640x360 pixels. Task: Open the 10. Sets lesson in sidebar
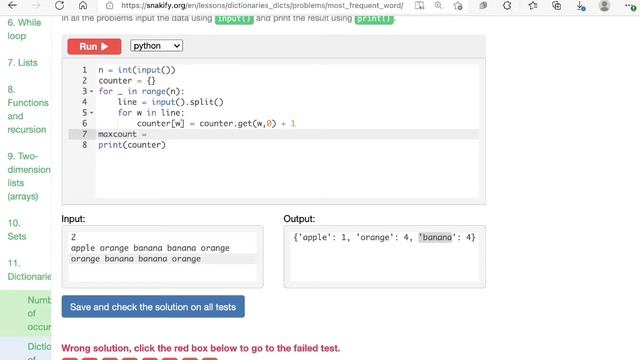click(x=17, y=229)
